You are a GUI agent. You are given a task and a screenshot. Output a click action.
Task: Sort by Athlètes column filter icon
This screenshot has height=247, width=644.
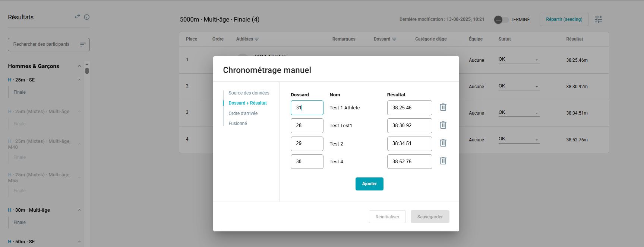tap(257, 39)
